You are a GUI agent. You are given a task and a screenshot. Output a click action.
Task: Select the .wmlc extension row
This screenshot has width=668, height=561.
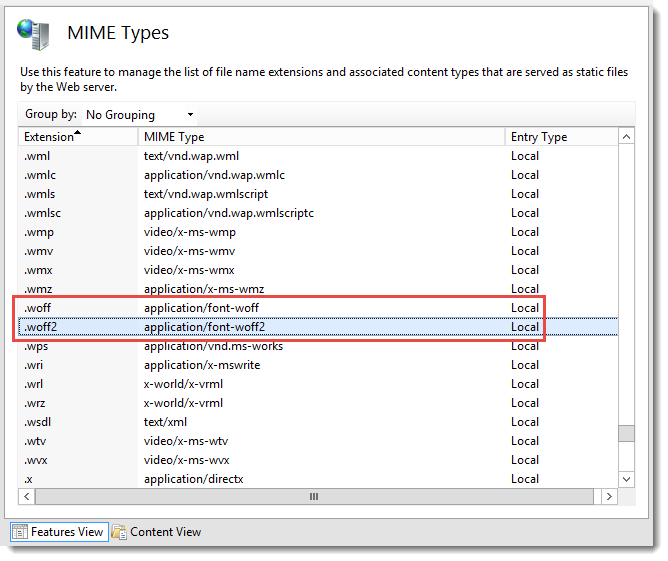click(x=318, y=175)
